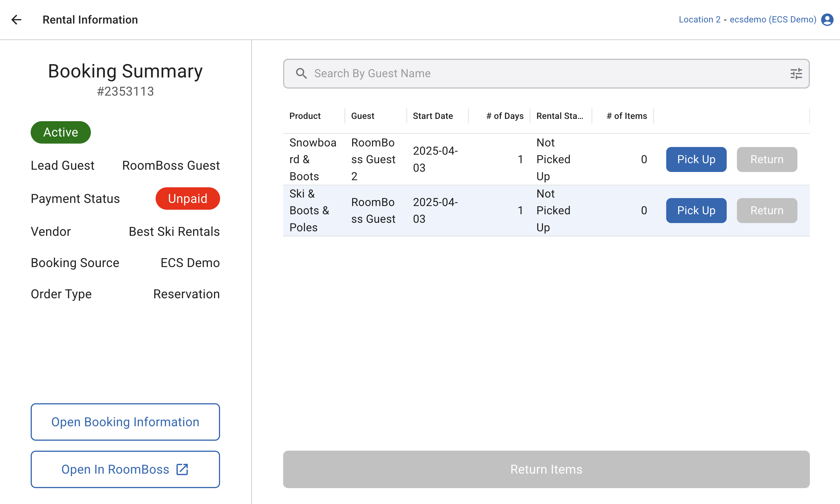Sort by Start Date column header
The height and width of the screenshot is (504, 840).
[432, 116]
